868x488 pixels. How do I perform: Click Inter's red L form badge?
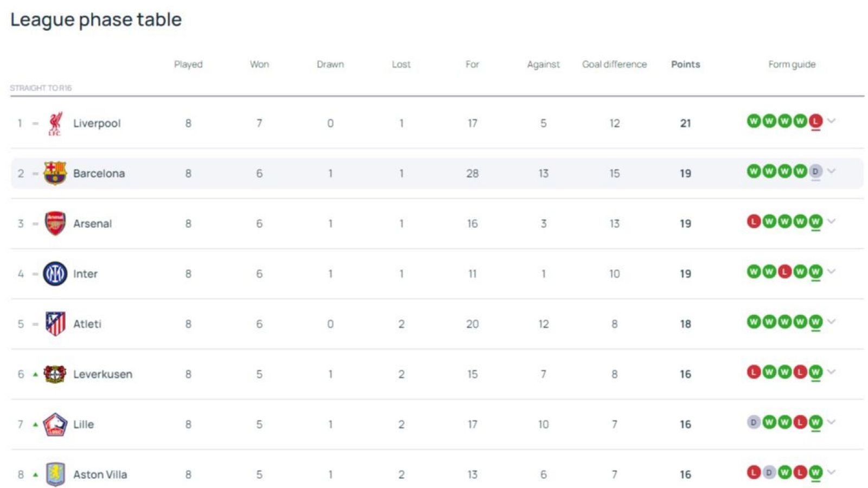pyautogui.click(x=785, y=272)
